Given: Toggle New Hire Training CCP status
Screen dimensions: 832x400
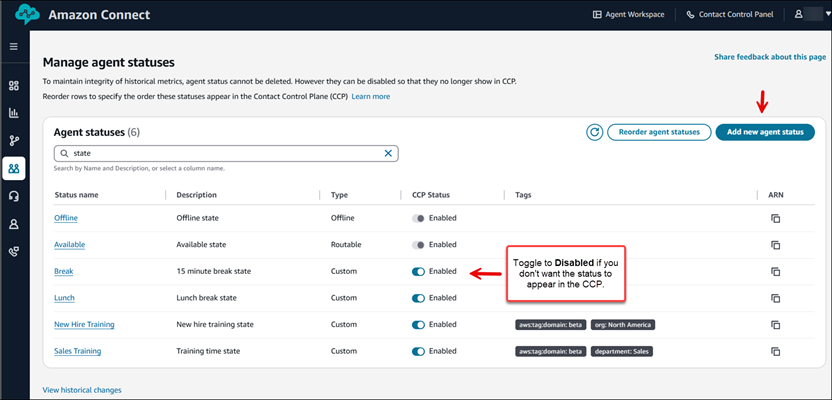Looking at the screenshot, I should (418, 325).
